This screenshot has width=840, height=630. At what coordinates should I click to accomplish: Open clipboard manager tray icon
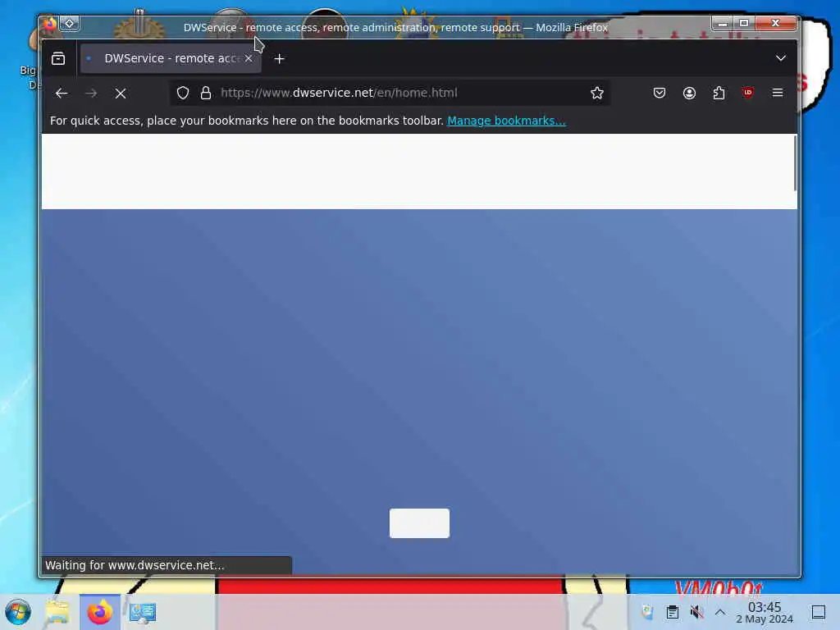[673, 612]
